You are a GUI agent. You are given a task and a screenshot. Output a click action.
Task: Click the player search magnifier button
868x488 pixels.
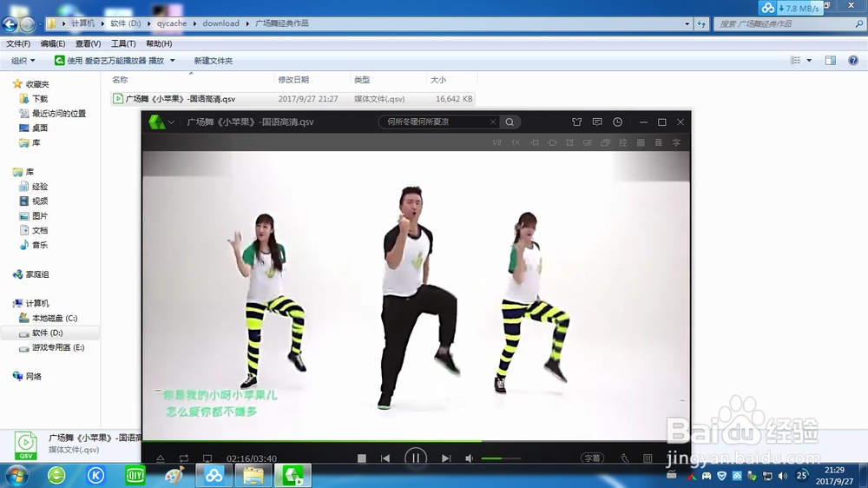510,122
